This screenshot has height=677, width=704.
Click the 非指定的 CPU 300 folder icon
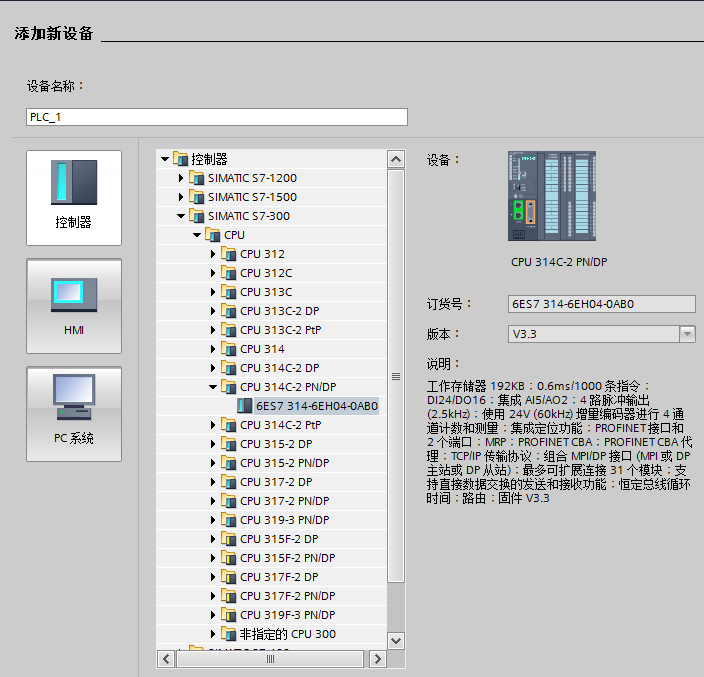click(229, 633)
